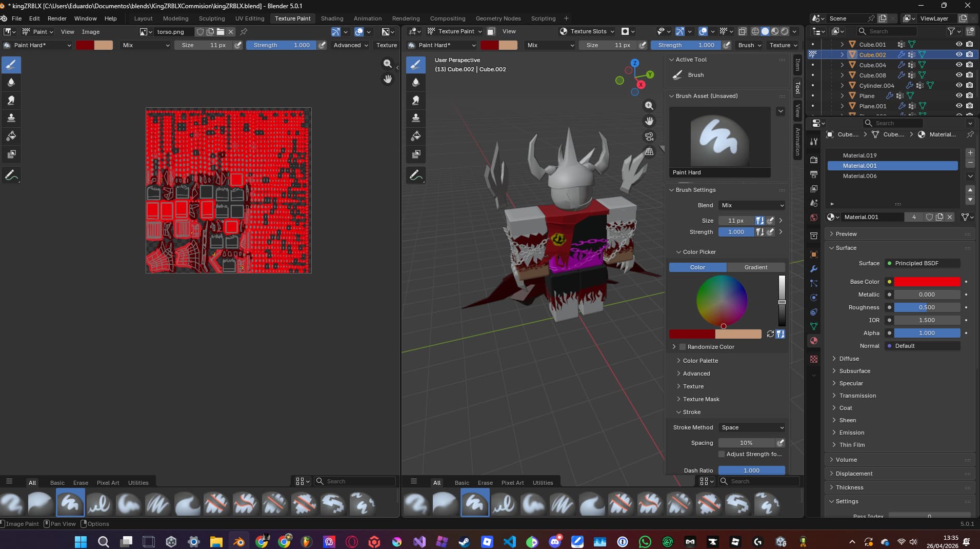The image size is (980, 549).
Task: Click the red Base Color swatch
Action: 927,282
